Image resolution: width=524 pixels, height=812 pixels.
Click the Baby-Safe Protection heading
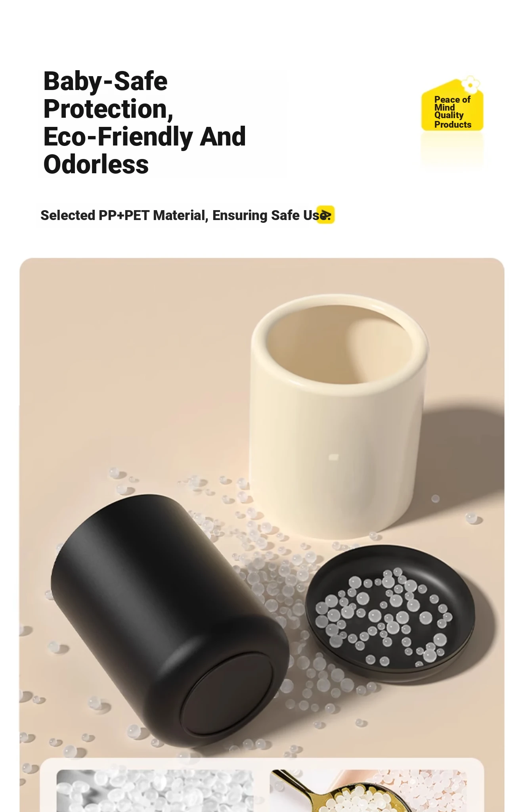(108, 95)
